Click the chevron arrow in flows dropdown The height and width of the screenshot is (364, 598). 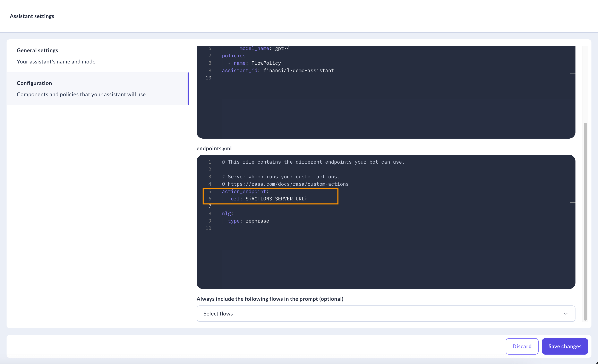click(x=566, y=313)
